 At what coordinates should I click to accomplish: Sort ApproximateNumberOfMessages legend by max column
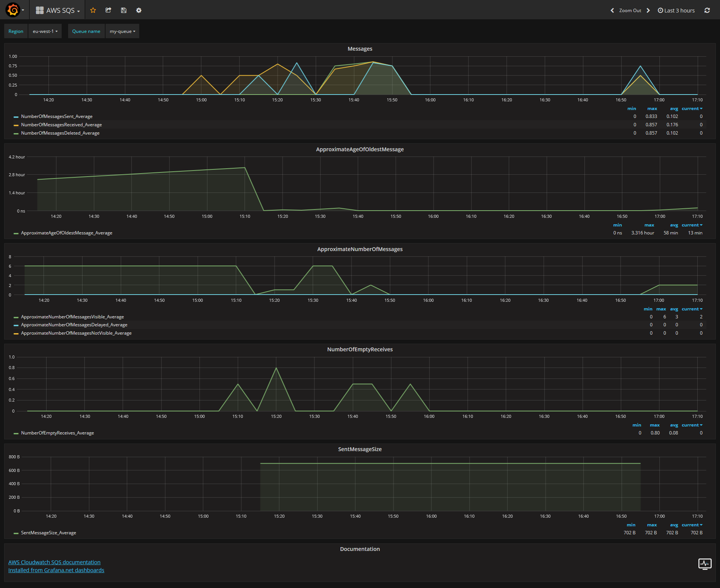(661, 309)
